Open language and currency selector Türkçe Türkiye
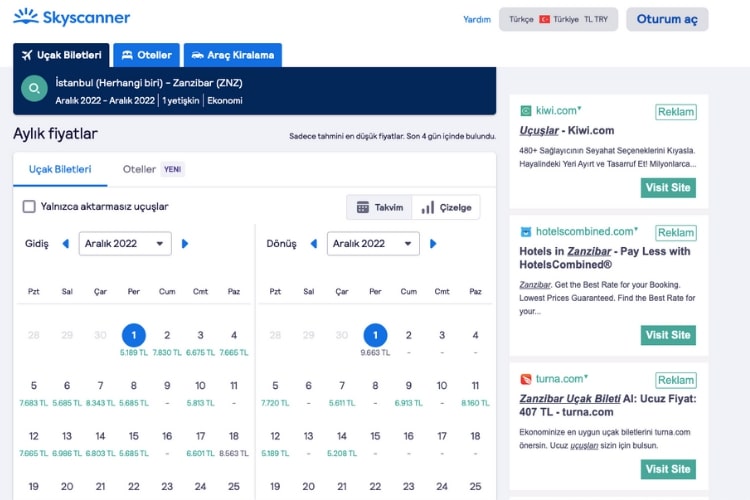This screenshot has width=750, height=500. click(558, 19)
